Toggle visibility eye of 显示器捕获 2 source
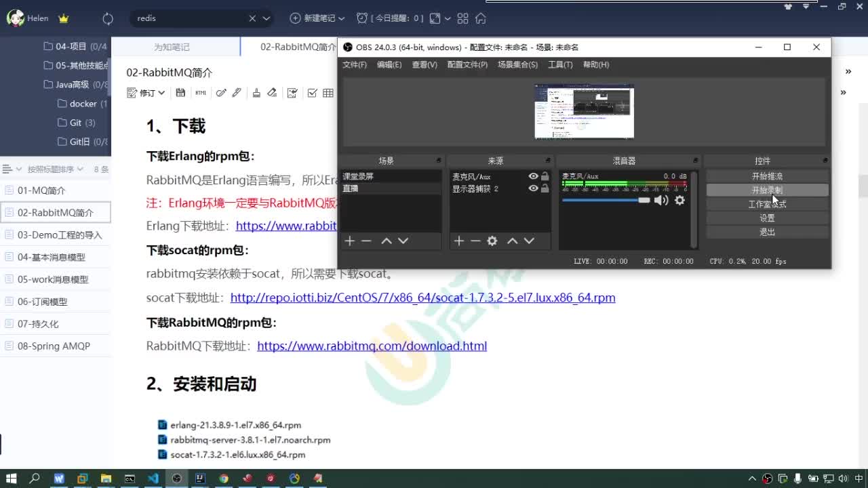The image size is (868, 488). (x=533, y=188)
